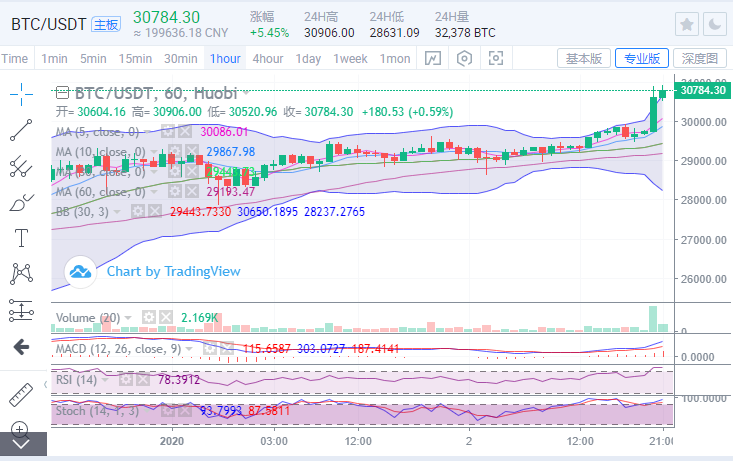The image size is (733, 461).
Task: Expand the BTC/USDT, 60, Huobi title dropdown
Action: point(245,93)
